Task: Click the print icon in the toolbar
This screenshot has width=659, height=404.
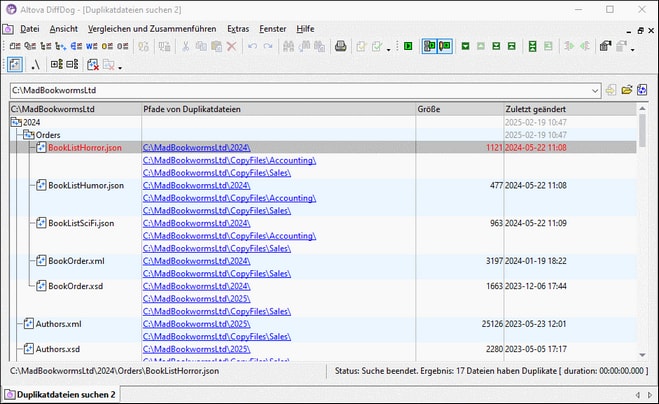Action: (x=340, y=46)
